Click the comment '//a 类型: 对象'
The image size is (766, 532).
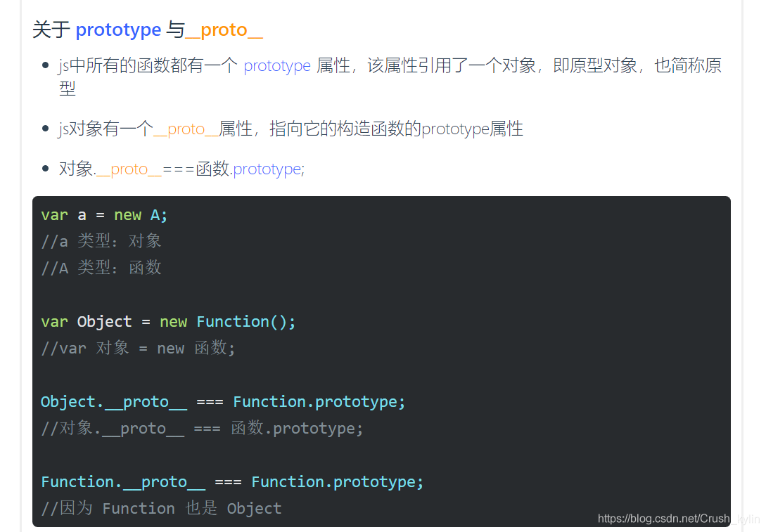101,241
